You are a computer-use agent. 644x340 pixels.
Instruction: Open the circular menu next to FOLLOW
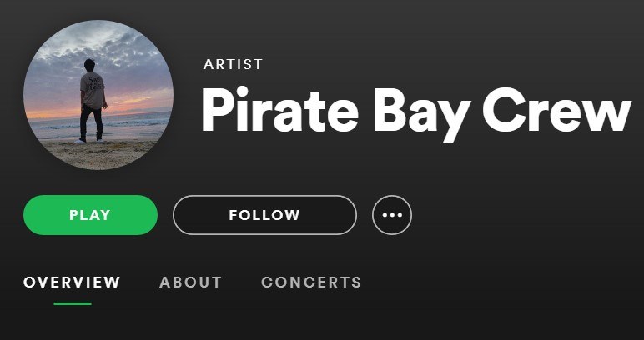click(392, 215)
